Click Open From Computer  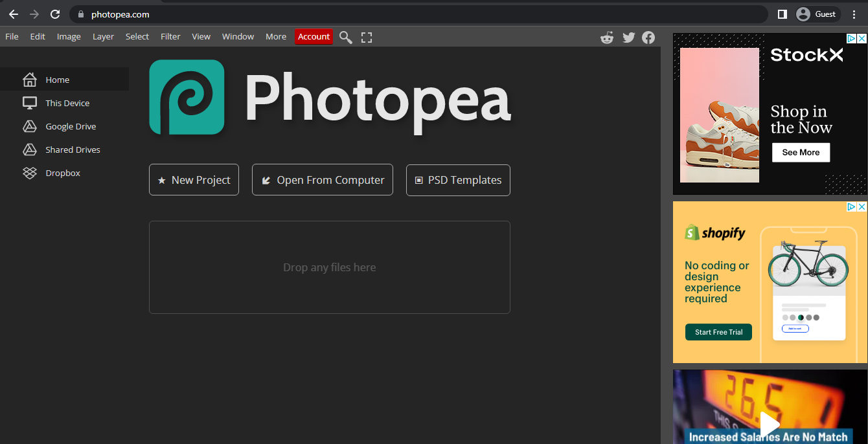coord(323,180)
